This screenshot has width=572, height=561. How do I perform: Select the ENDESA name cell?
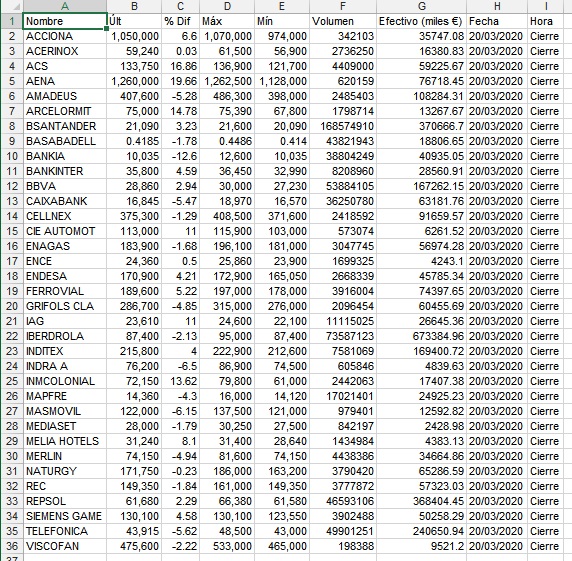click(x=65, y=276)
